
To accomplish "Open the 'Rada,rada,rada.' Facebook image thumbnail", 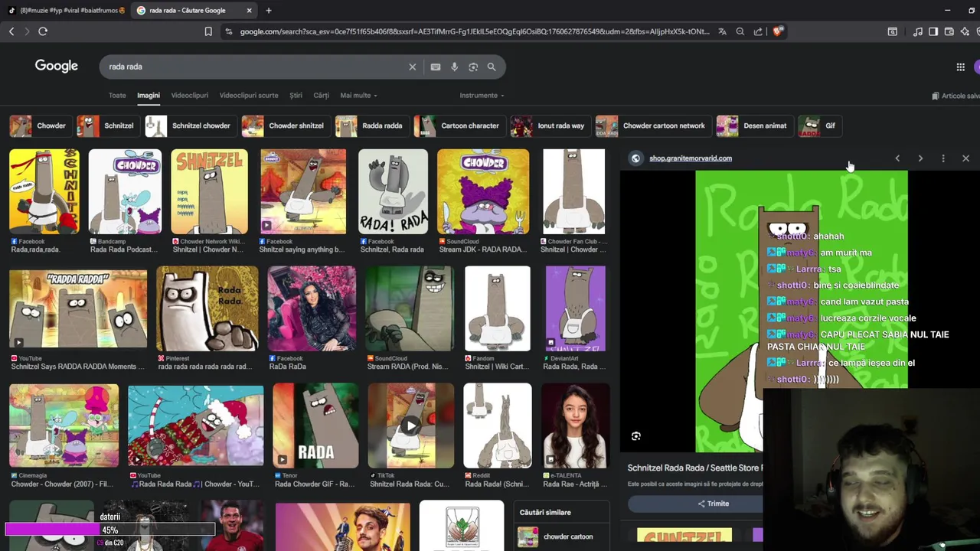I will click(x=44, y=191).
